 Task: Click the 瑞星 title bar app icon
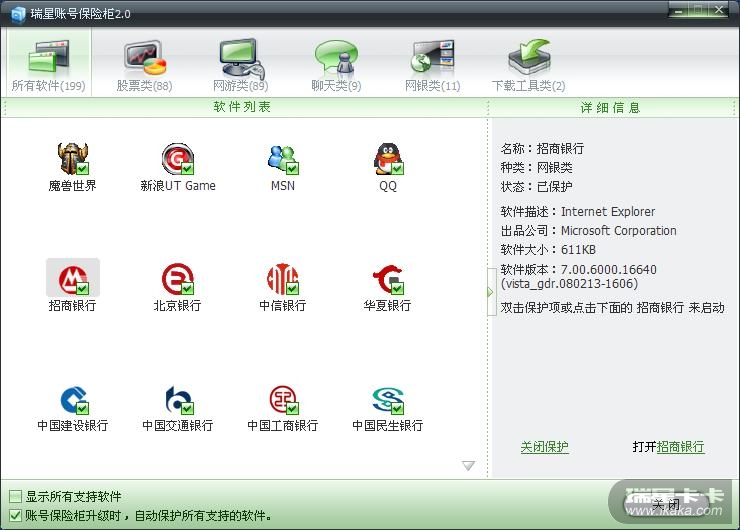click(17, 14)
